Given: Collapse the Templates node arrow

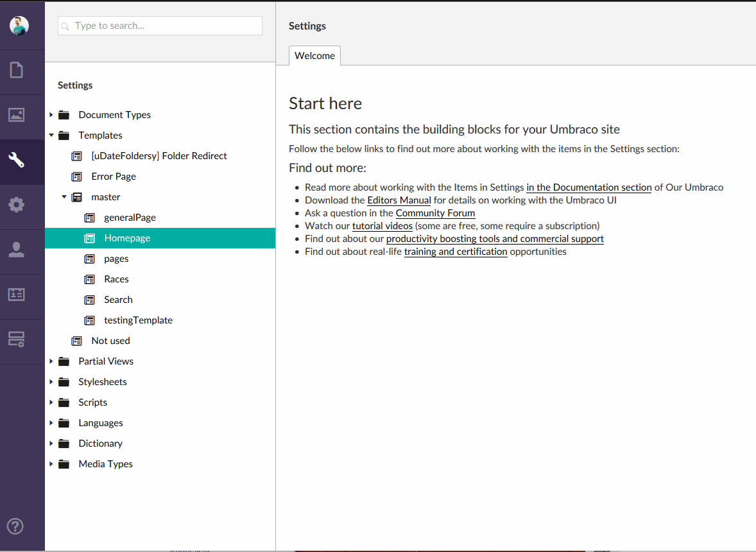Looking at the screenshot, I should click(x=51, y=135).
